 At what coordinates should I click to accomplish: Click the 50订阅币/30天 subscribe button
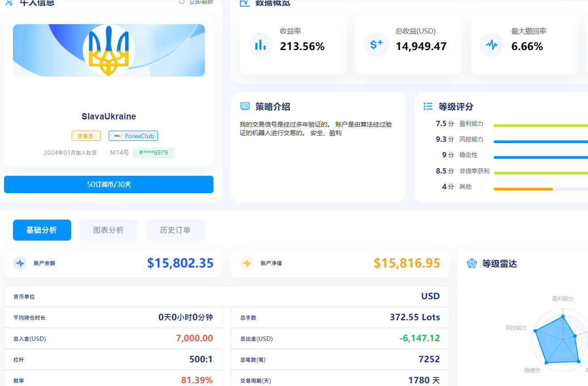[108, 184]
